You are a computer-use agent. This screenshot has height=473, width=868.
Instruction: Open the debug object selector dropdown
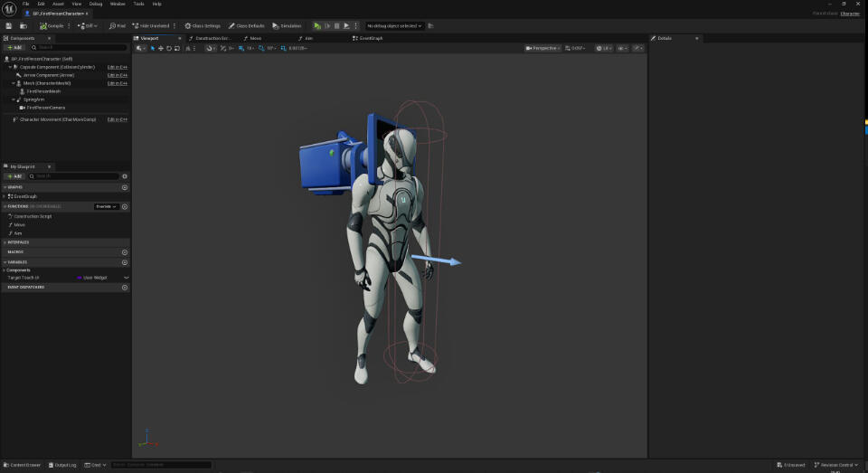tap(394, 26)
